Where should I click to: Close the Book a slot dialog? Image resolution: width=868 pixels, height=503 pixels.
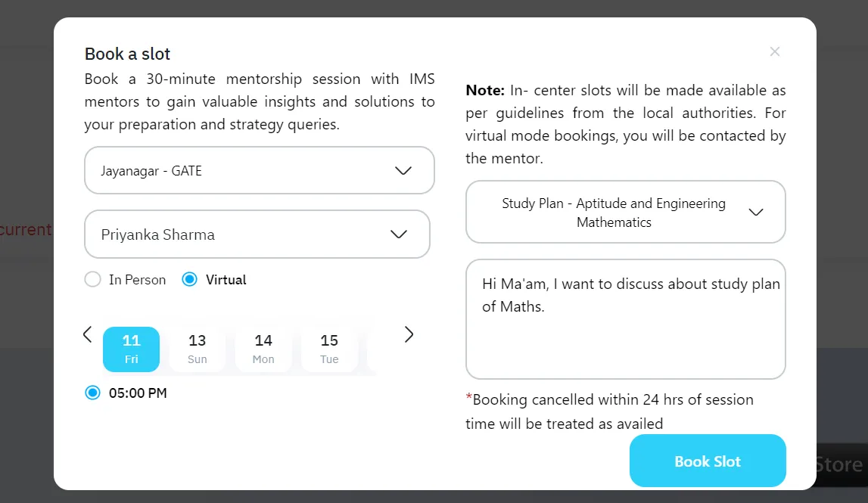coord(774,51)
